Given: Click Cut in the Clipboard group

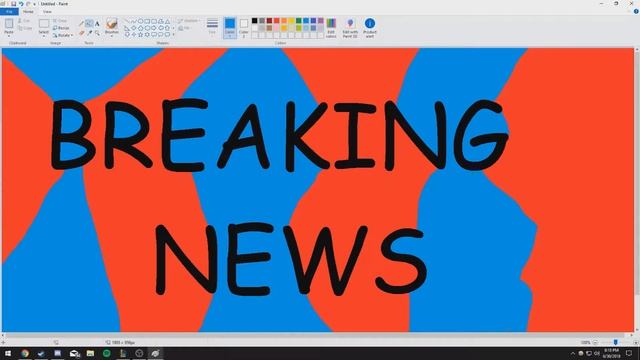Looking at the screenshot, I should pos(24,20).
